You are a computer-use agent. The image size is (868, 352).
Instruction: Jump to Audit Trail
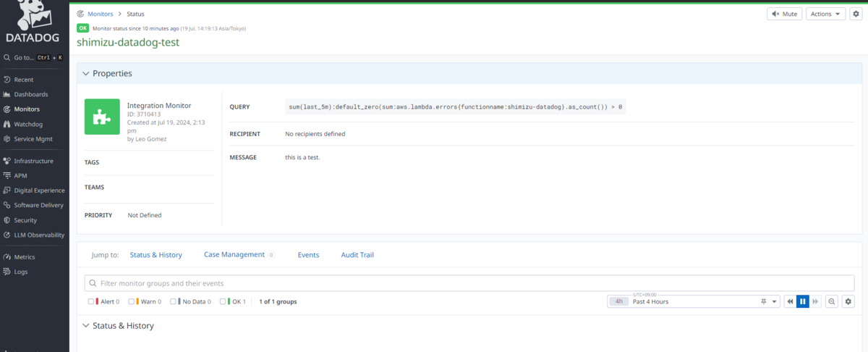pyautogui.click(x=357, y=255)
